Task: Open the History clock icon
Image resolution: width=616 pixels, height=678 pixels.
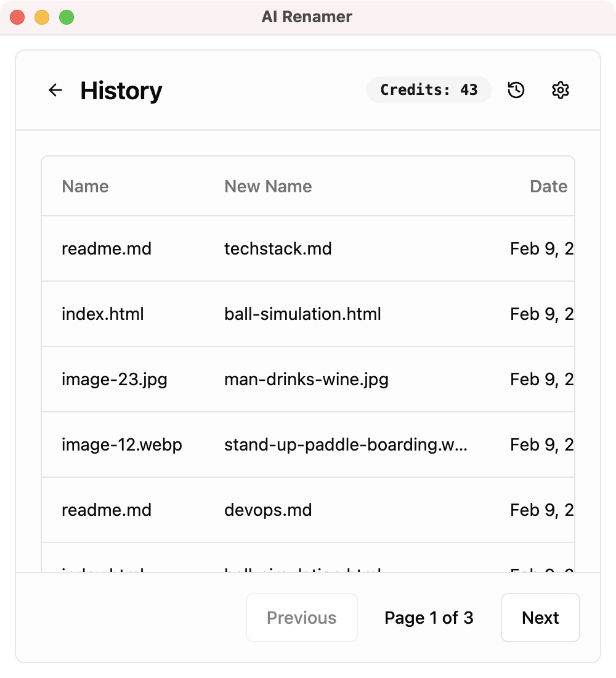Action: point(516,90)
